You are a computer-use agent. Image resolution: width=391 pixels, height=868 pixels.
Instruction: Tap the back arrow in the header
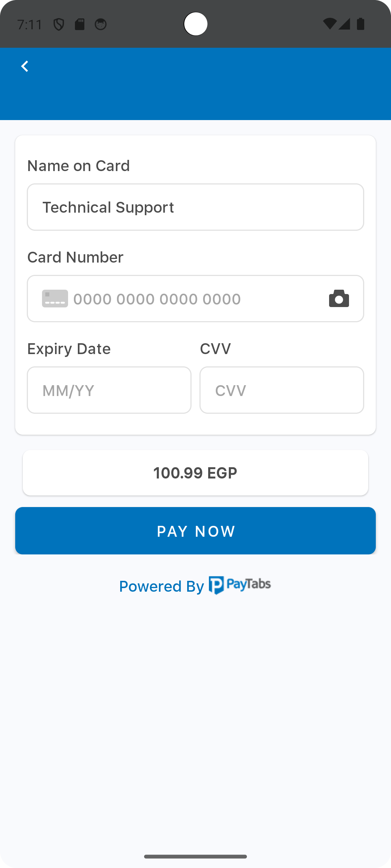click(25, 67)
